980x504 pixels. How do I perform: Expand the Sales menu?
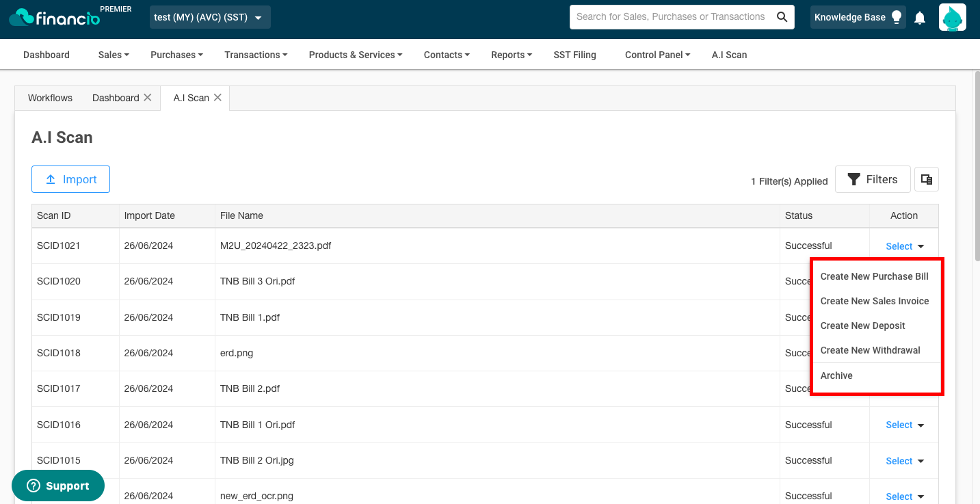(114, 55)
